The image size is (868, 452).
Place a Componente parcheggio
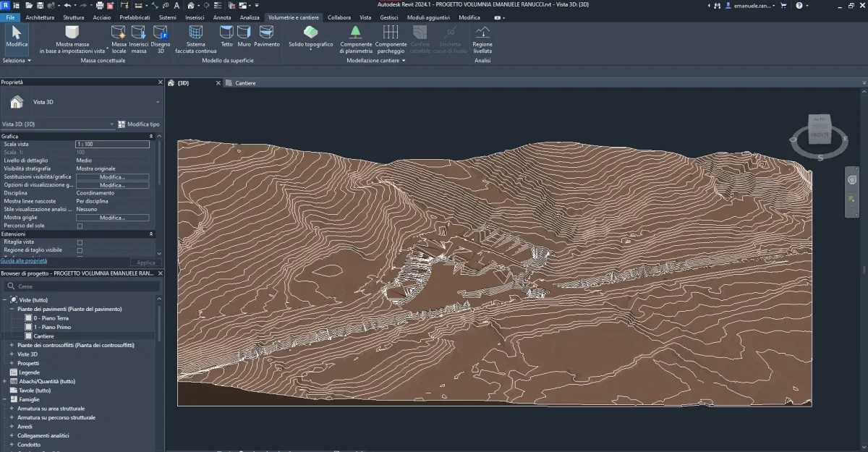coord(391,38)
